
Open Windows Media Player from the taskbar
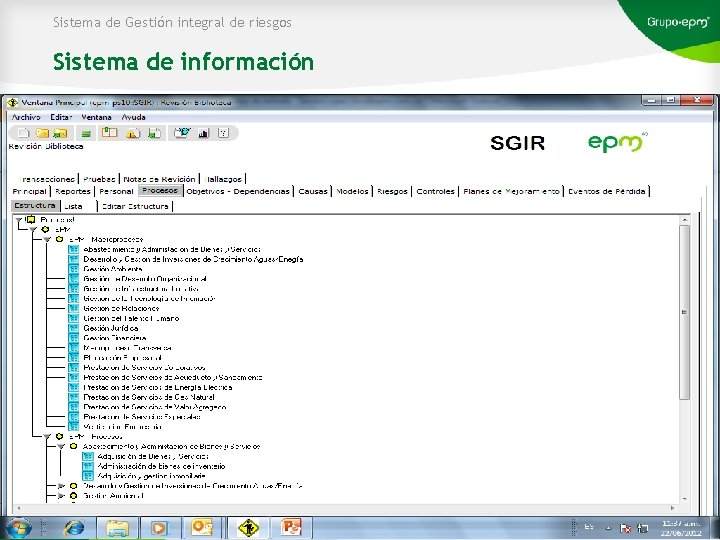click(x=159, y=527)
